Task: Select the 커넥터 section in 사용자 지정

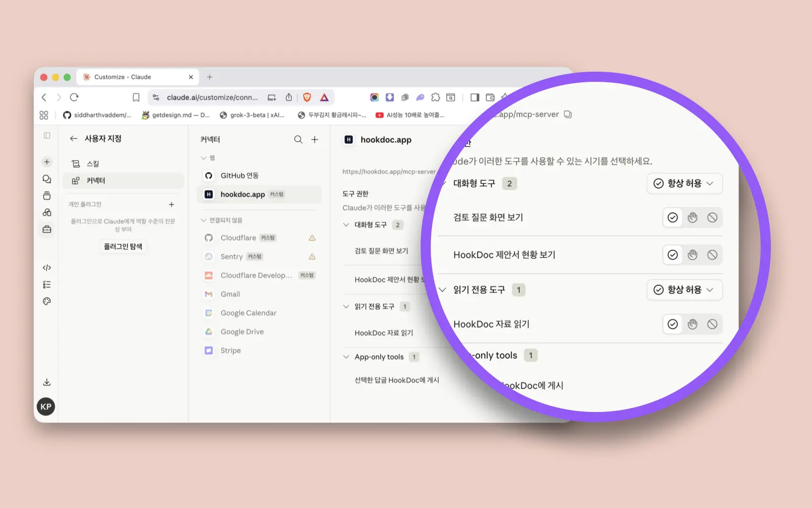Action: click(123, 180)
